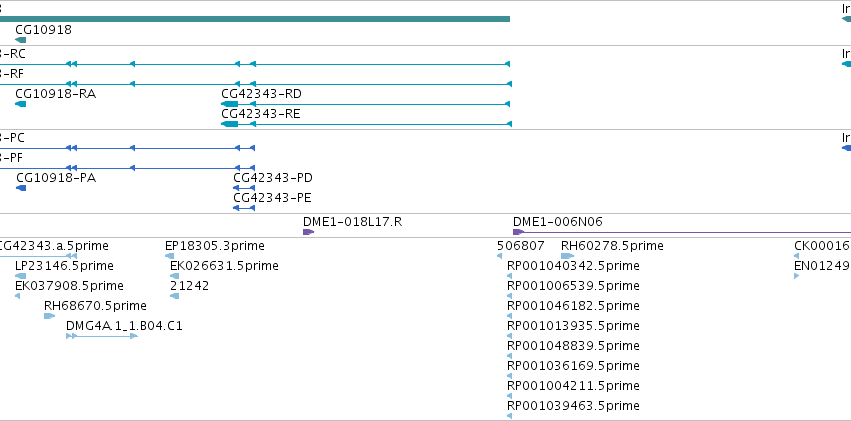The width and height of the screenshot is (851, 421).
Task: Click the RP001040342.5prime arrow glyph
Action: tap(509, 276)
